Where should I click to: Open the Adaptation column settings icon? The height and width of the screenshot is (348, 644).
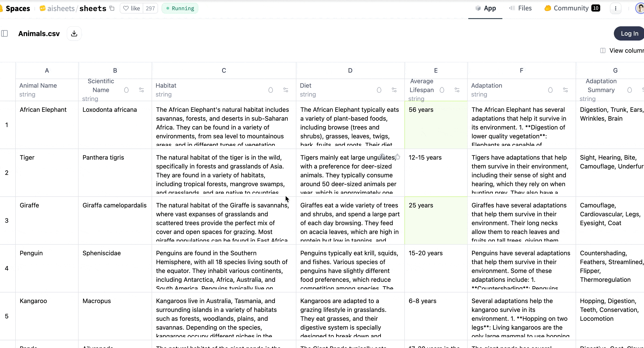click(565, 90)
